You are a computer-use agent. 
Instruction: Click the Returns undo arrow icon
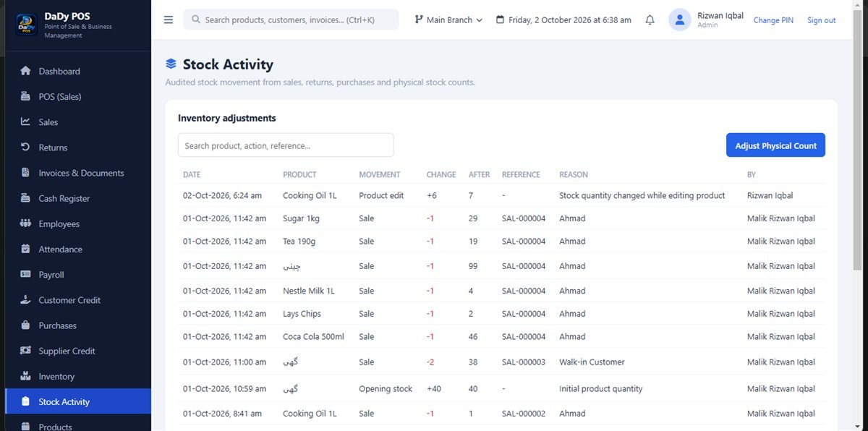click(26, 148)
